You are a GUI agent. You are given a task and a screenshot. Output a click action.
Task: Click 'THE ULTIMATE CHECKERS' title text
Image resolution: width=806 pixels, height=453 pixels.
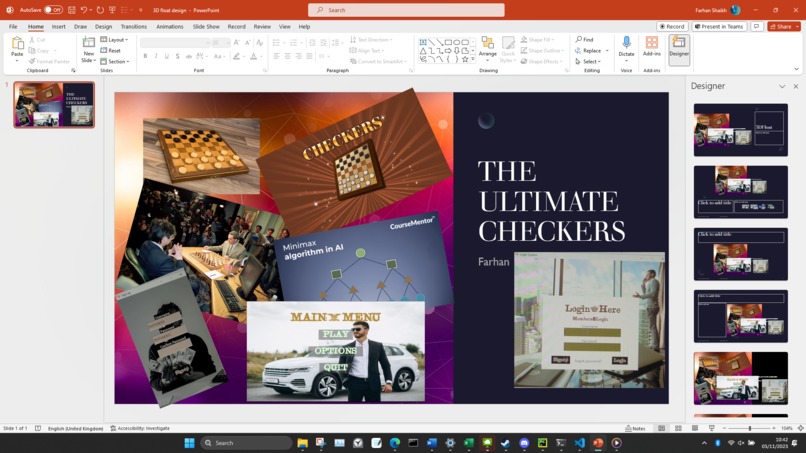tap(552, 201)
